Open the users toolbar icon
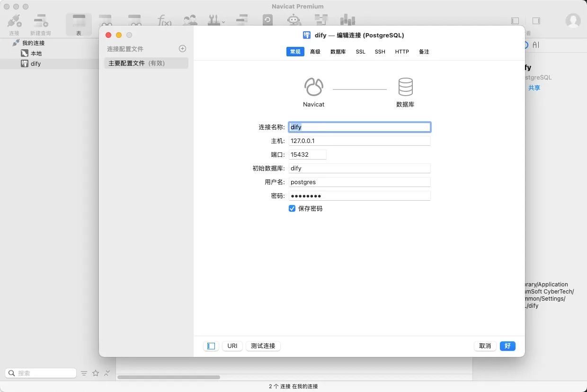 click(190, 21)
